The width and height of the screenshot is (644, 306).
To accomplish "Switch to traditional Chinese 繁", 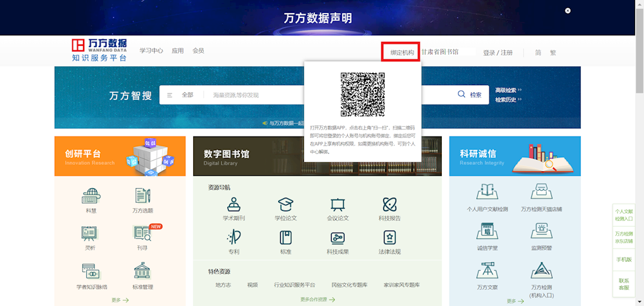I will point(553,53).
